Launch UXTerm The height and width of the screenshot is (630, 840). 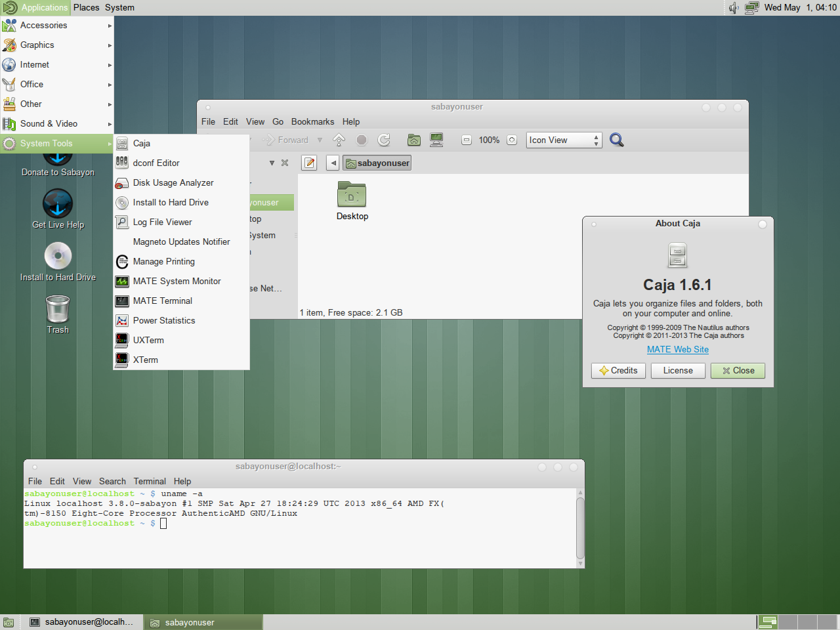pyautogui.click(x=182, y=340)
